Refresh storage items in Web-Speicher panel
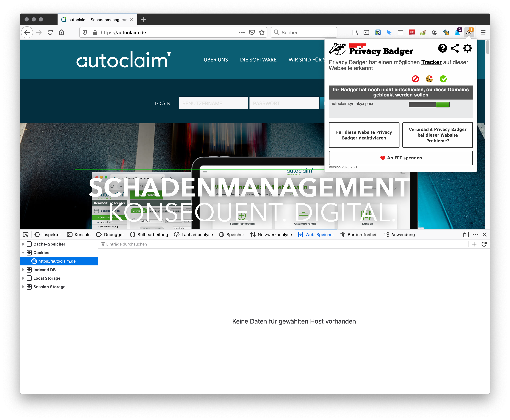Image resolution: width=510 pixels, height=420 pixels. pyautogui.click(x=484, y=244)
